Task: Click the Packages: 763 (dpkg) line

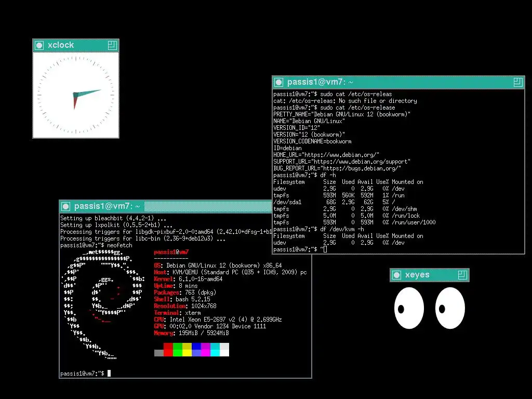Action: pos(185,292)
